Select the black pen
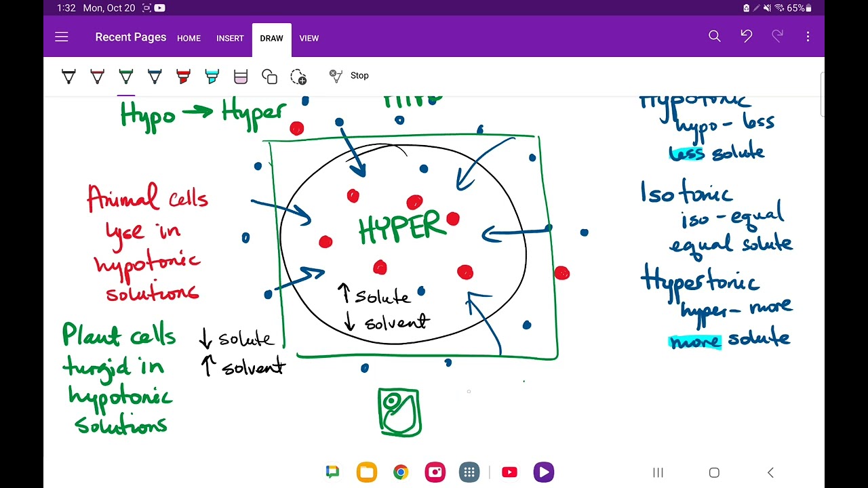This screenshot has height=488, width=868. 68,77
